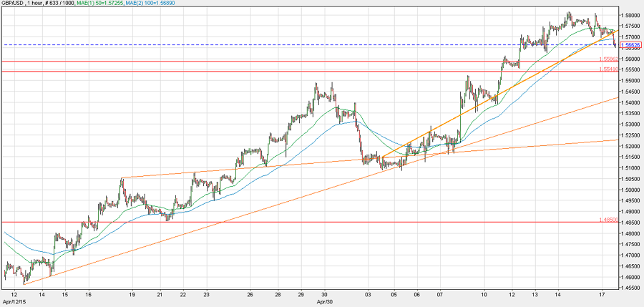Click the date axis label 10
This screenshot has height=307, width=644.
[x=484, y=295]
